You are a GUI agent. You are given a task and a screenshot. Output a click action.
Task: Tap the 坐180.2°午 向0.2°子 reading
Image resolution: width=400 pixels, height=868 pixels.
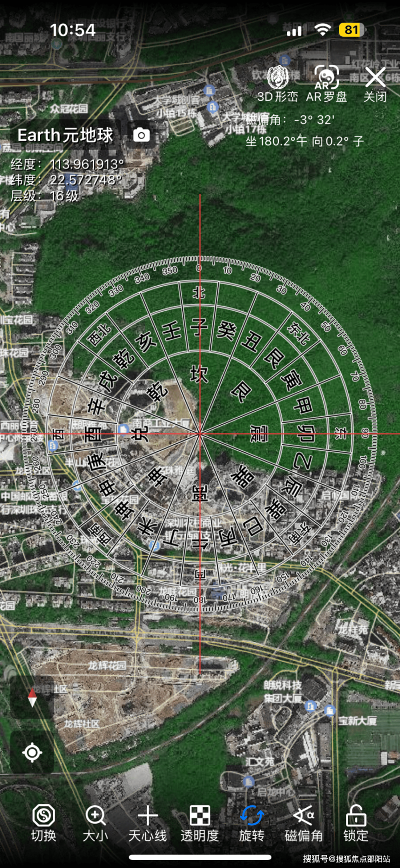[305, 141]
